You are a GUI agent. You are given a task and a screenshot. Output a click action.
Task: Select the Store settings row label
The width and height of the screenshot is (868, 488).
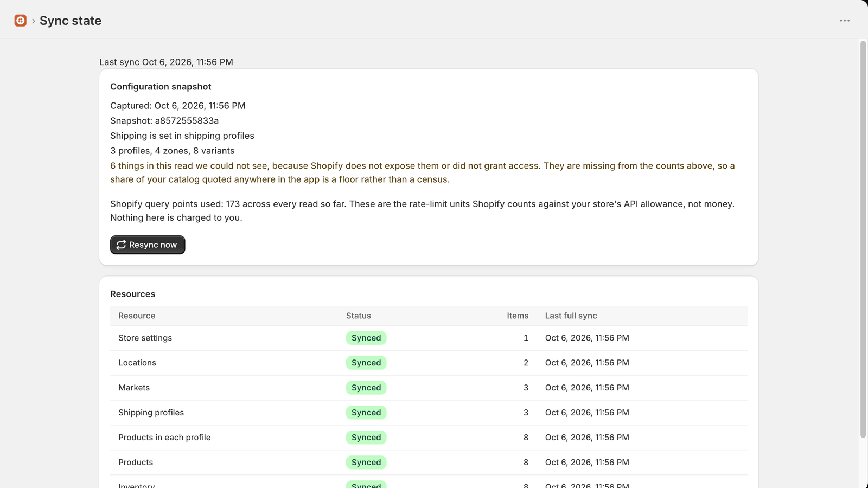point(145,338)
